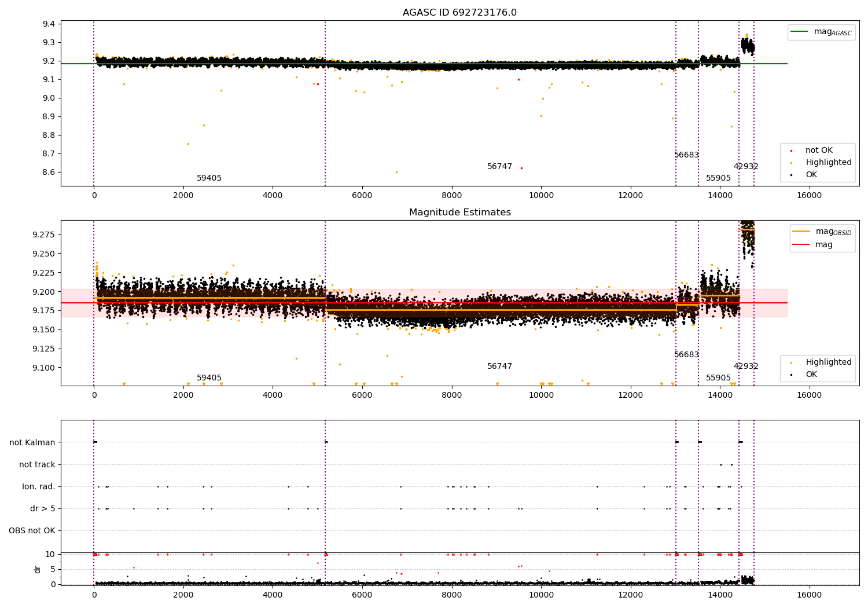Click red not-OK data point near 8.6 in top plot

521,168
